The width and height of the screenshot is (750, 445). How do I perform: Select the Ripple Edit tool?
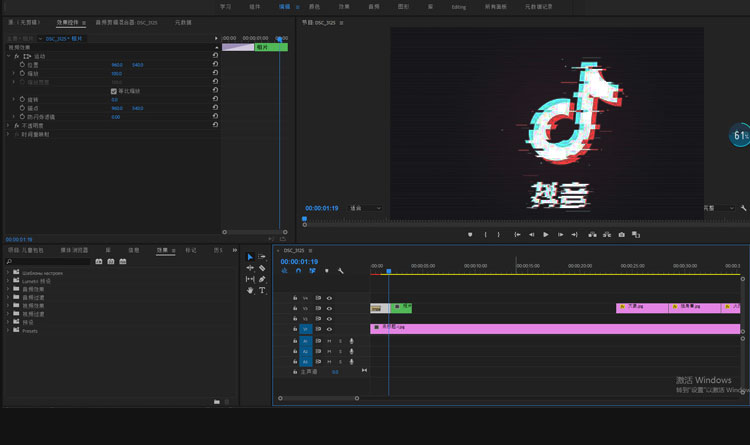tap(250, 268)
